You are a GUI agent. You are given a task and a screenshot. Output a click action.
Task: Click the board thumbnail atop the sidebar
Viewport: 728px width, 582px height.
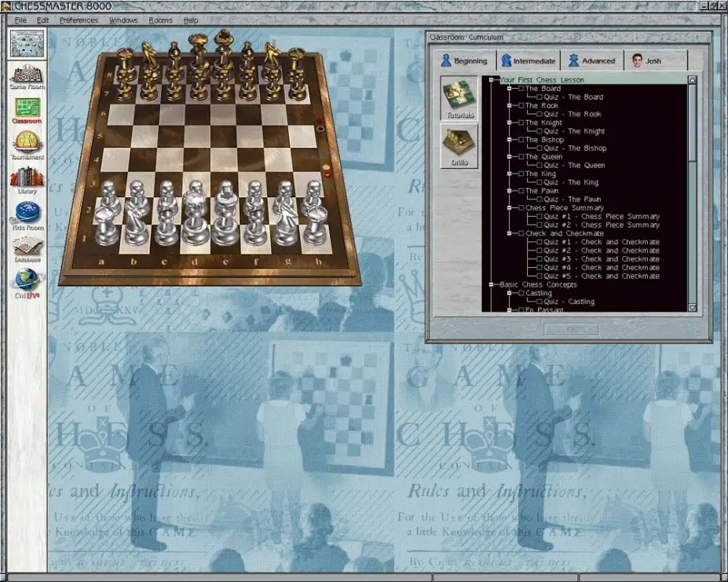click(x=27, y=43)
